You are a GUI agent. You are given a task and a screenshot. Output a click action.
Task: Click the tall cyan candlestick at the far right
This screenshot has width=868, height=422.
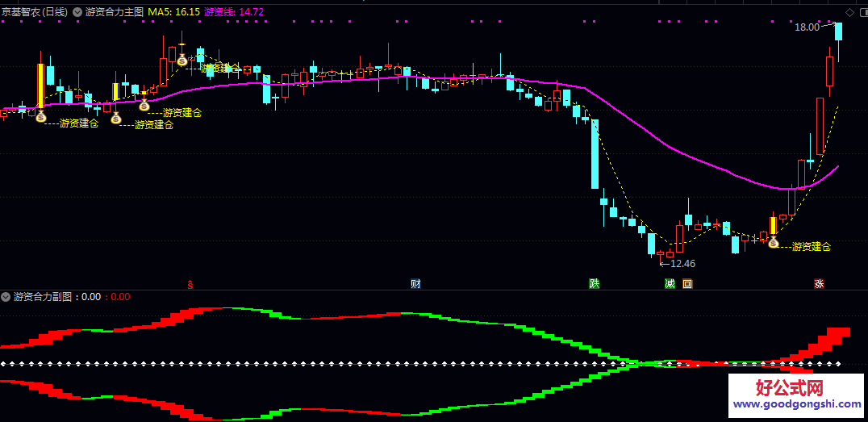(x=839, y=32)
